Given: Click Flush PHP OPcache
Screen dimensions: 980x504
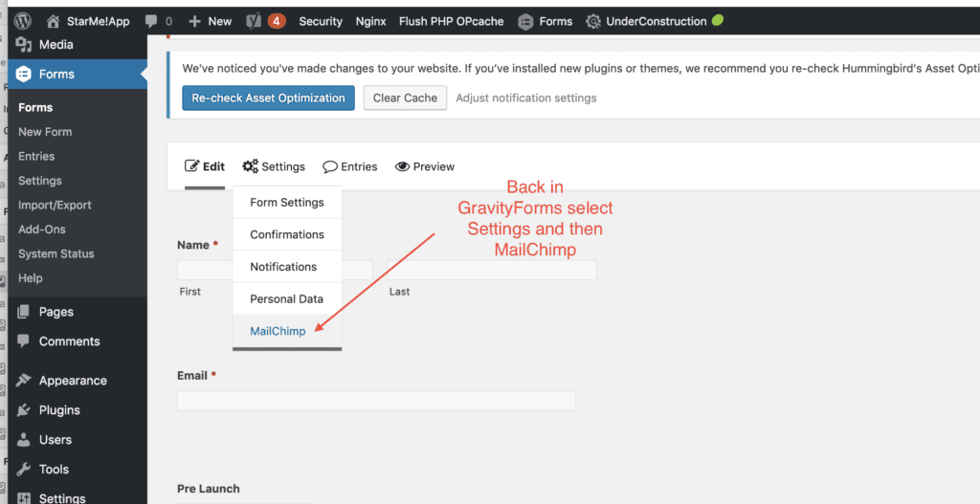Looking at the screenshot, I should (x=452, y=21).
